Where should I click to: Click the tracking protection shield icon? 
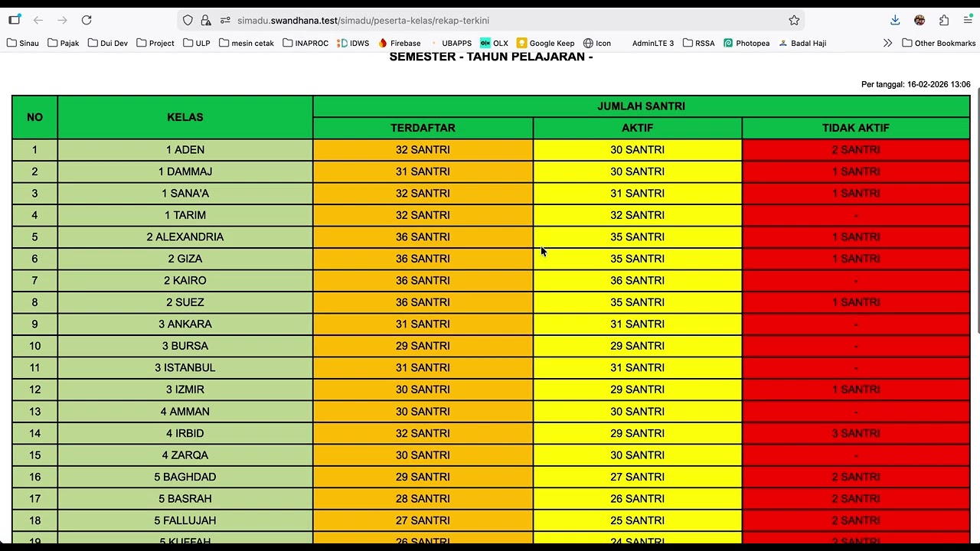[188, 20]
